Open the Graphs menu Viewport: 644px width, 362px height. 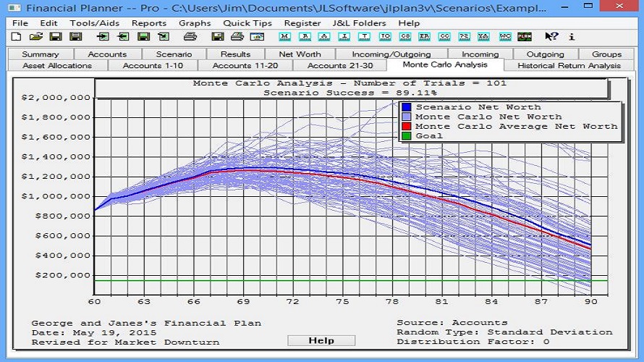(195, 23)
